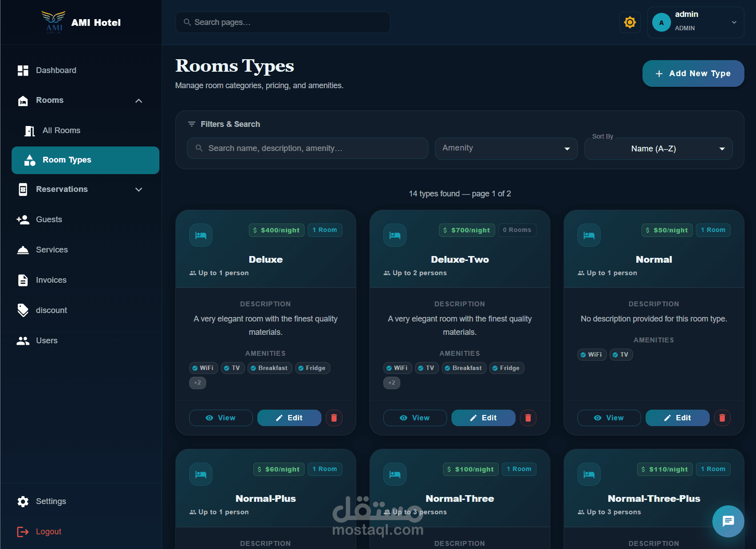The image size is (756, 549).
Task: Click the TV amenity chip on Normal
Action: 621,355
